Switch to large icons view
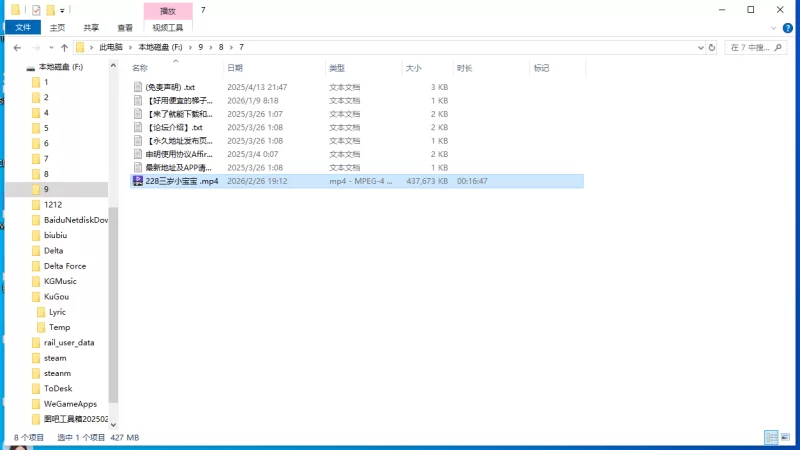800x450 pixels. (x=785, y=437)
